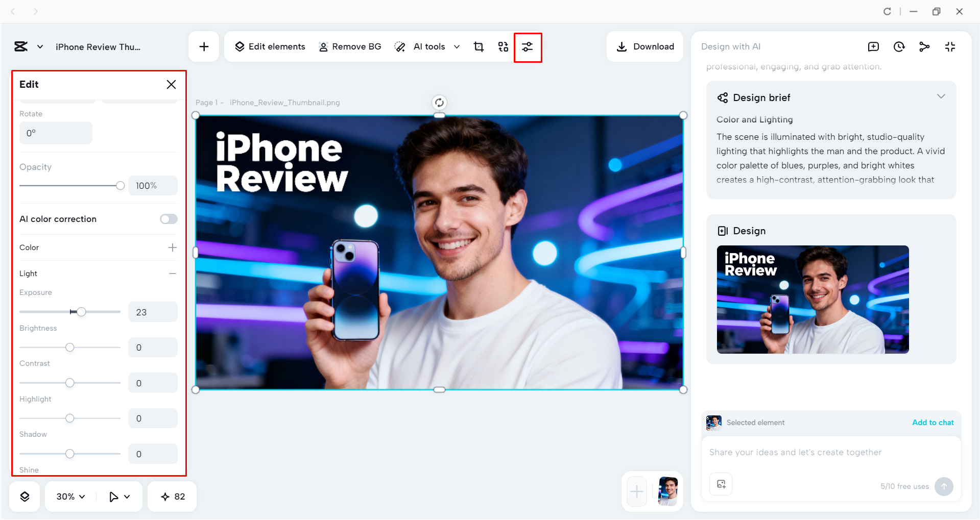Open the Layers panel icon
Image resolution: width=980 pixels, height=520 pixels.
coord(25,497)
